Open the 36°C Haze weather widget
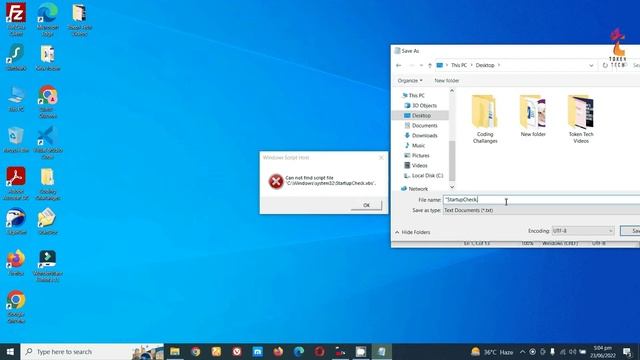 (x=492, y=351)
